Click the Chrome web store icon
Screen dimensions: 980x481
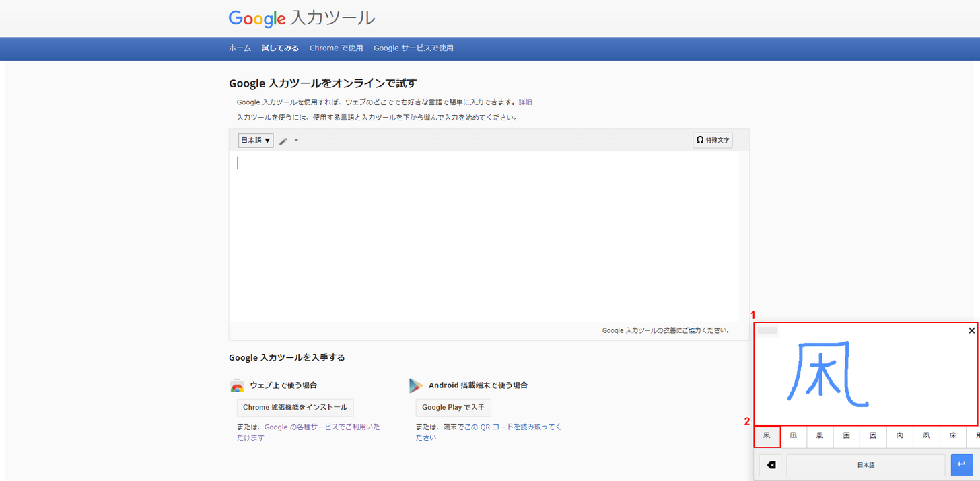pyautogui.click(x=237, y=385)
